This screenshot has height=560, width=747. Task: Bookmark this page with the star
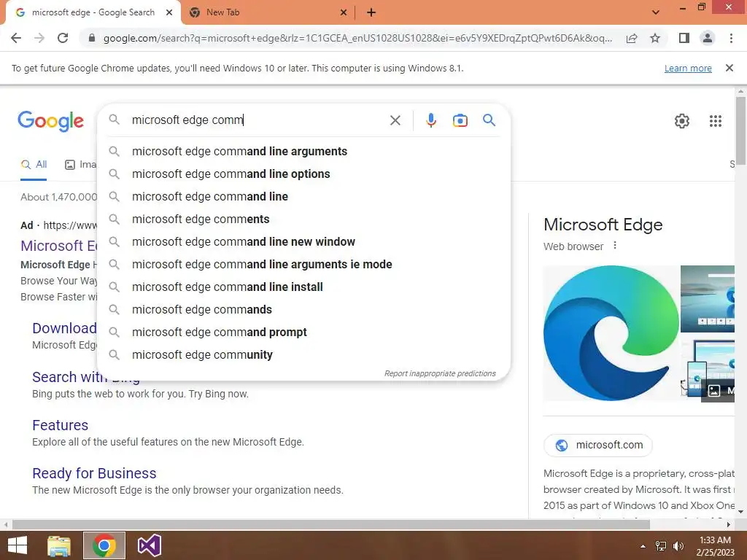(x=655, y=38)
